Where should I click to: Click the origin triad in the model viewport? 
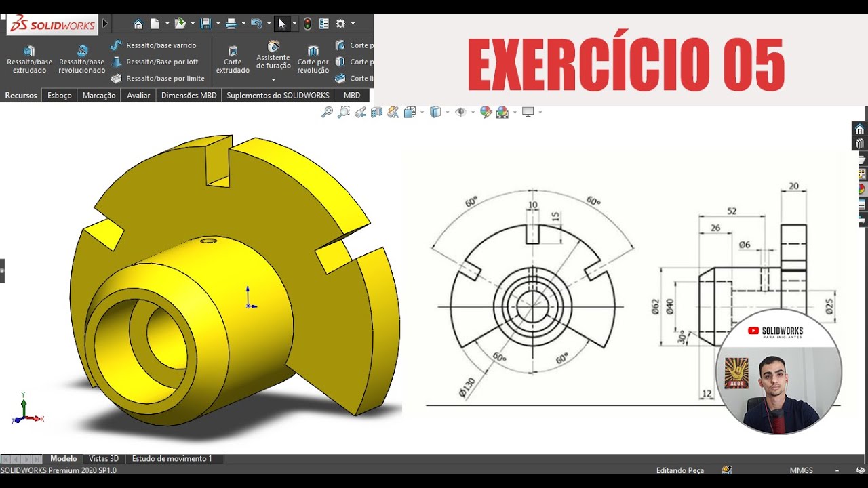point(250,298)
